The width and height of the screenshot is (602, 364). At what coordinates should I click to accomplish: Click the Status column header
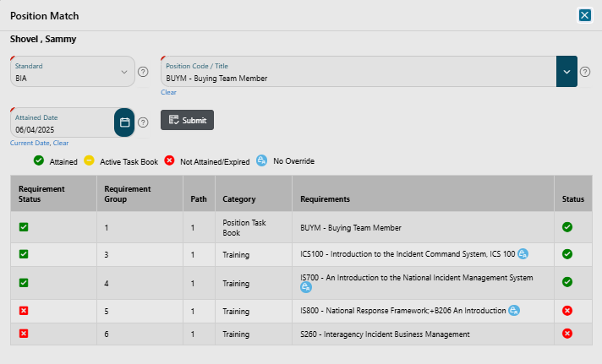(x=573, y=193)
